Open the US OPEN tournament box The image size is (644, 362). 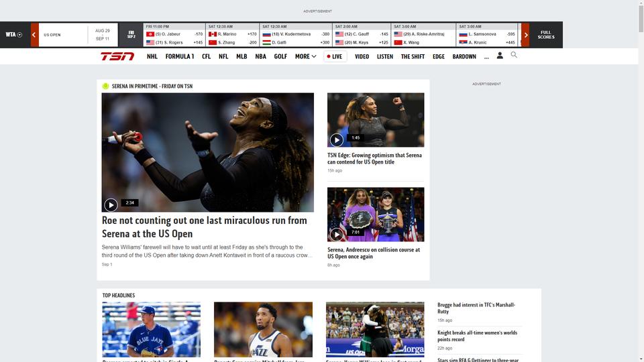point(78,35)
